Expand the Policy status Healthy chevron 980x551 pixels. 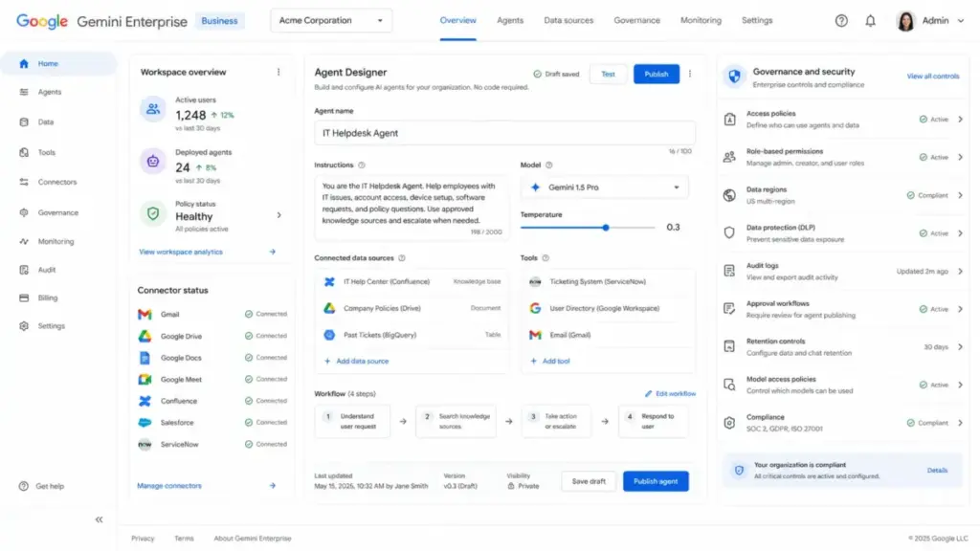pos(278,215)
